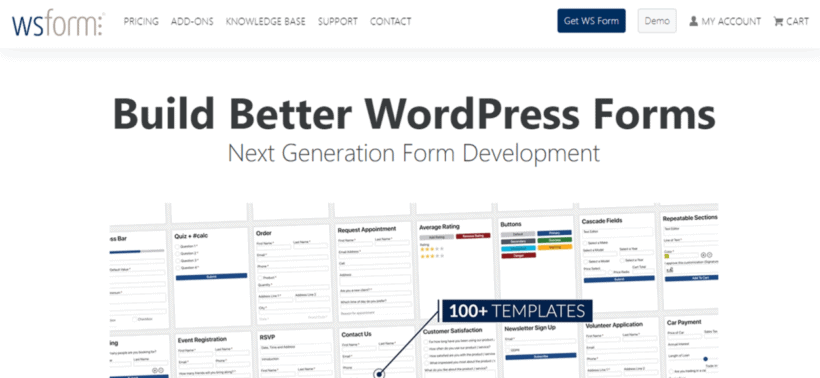Click the 100+ Templates label

coord(517,311)
